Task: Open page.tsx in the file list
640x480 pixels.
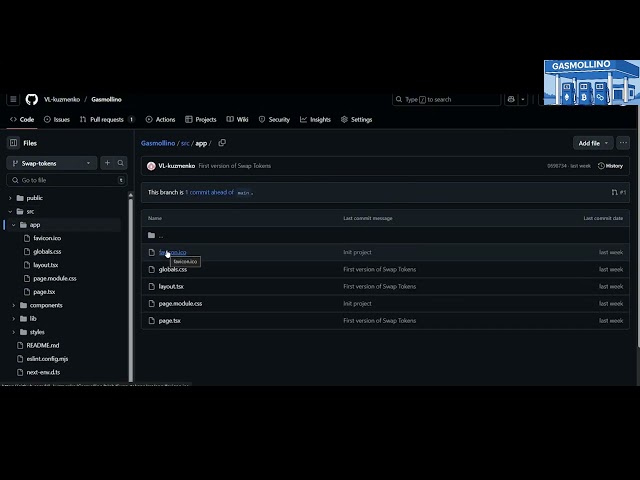Action: click(x=170, y=321)
